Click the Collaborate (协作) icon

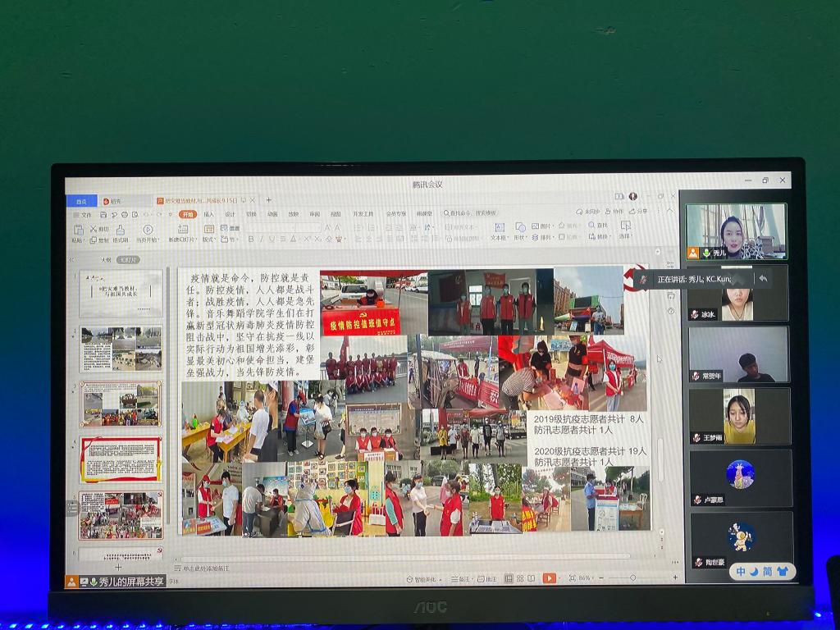(608, 212)
